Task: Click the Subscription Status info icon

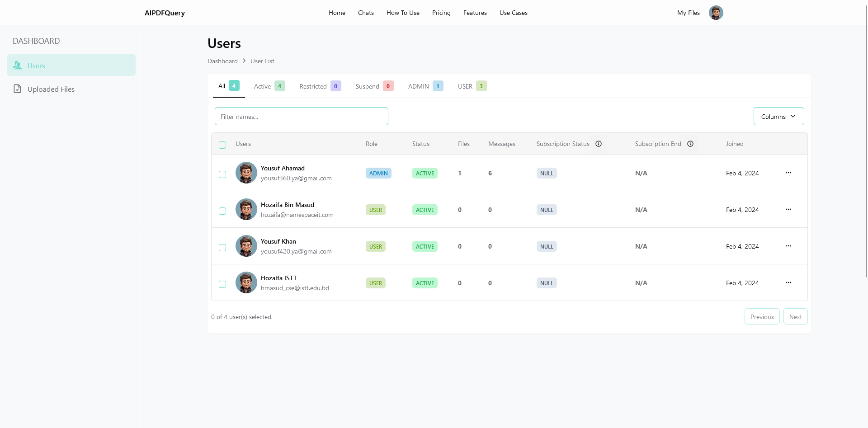Action: pyautogui.click(x=599, y=144)
